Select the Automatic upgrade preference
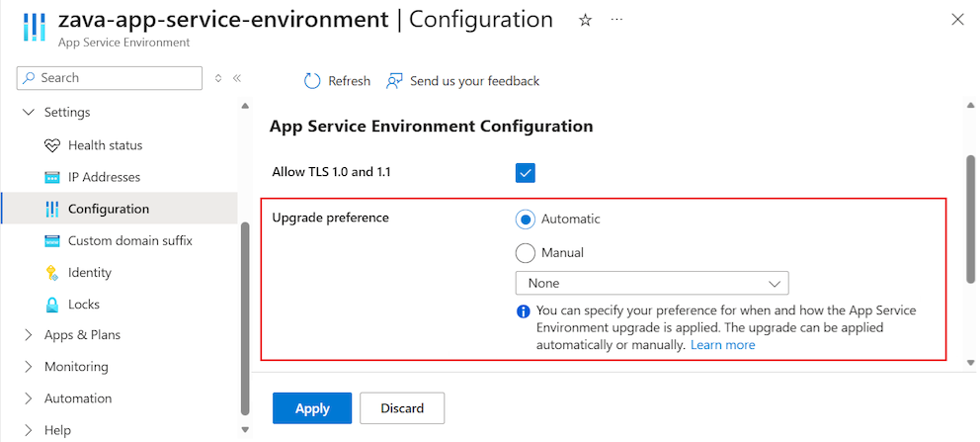The height and width of the screenshot is (442, 980). [x=526, y=220]
